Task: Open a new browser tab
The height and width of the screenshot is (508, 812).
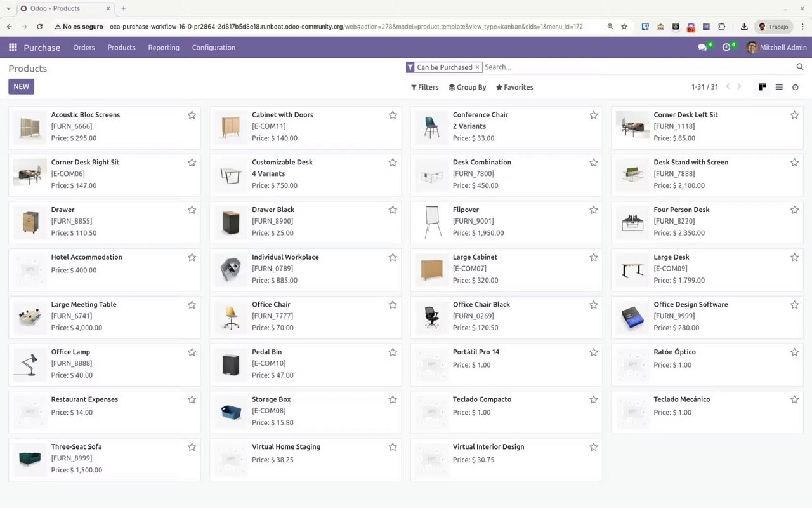Action: (x=123, y=8)
